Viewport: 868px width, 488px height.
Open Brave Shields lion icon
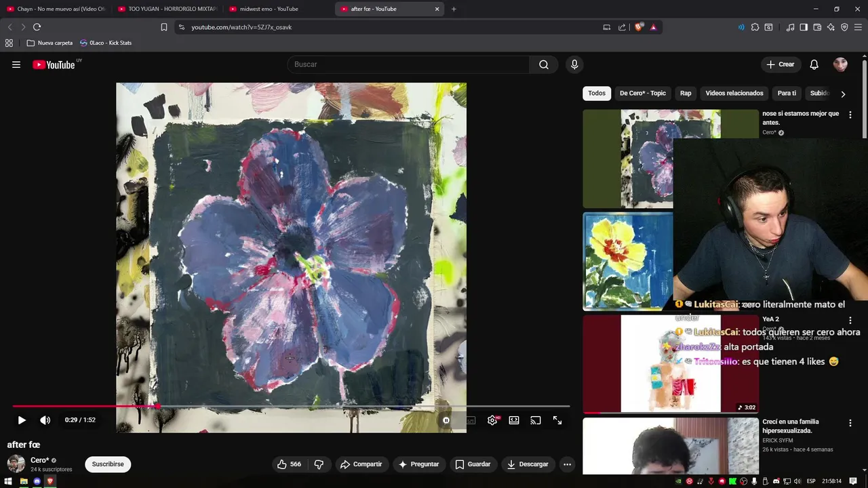coord(639,27)
